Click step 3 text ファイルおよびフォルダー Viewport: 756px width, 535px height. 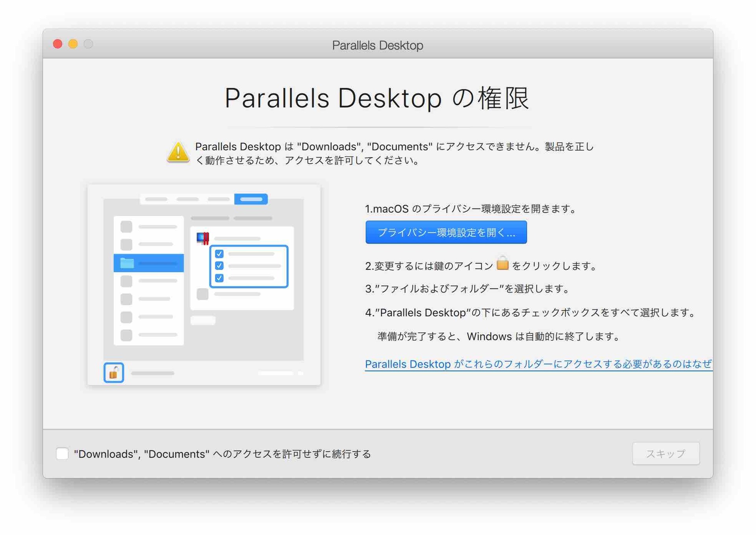(x=468, y=289)
